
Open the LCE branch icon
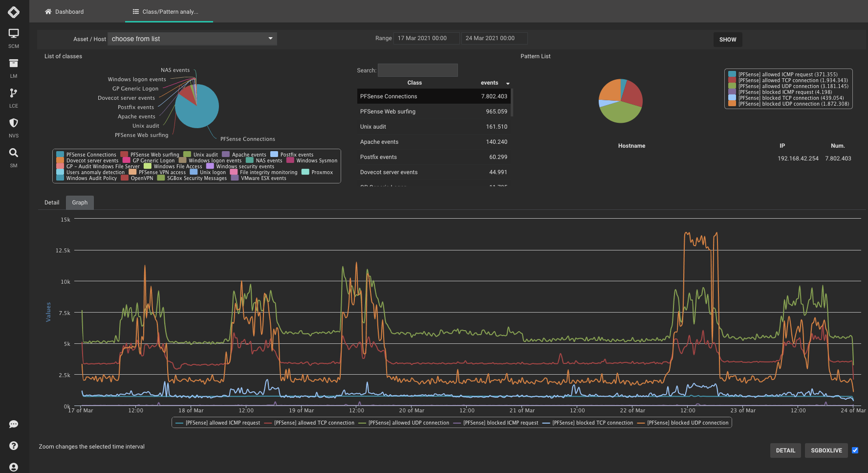pyautogui.click(x=14, y=93)
